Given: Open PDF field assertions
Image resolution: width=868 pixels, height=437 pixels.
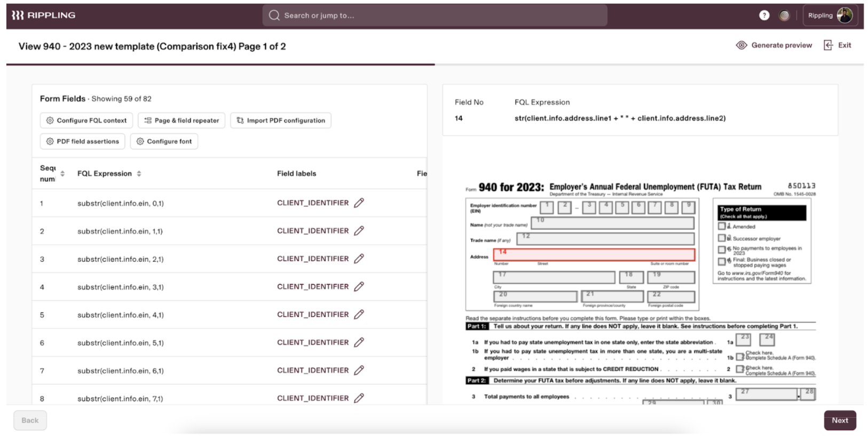Looking at the screenshot, I should (x=83, y=141).
